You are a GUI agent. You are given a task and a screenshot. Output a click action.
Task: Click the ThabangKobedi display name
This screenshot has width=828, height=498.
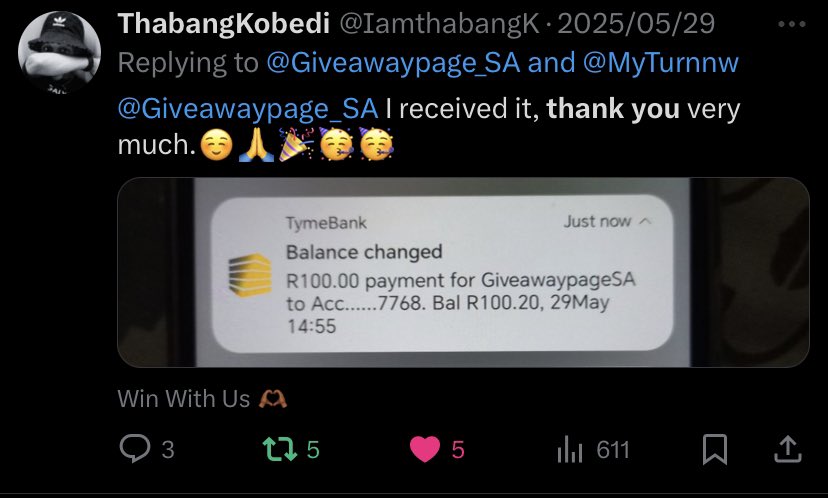[x=224, y=24]
